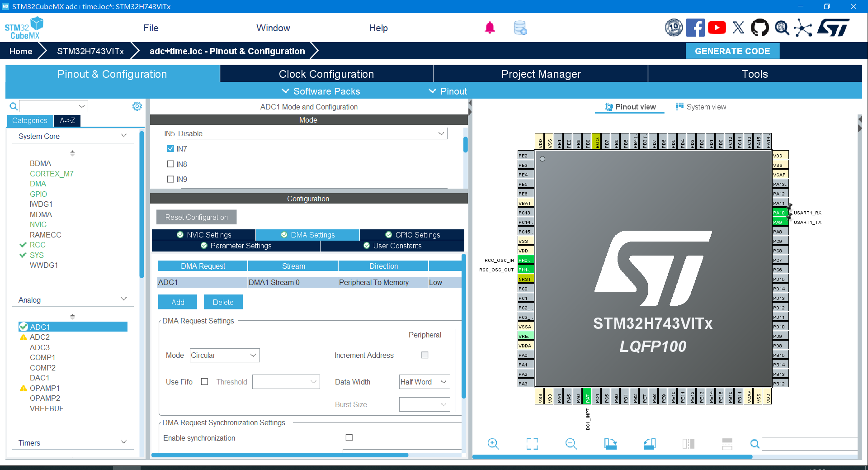The height and width of the screenshot is (470, 868).
Task: Open the embedded software packages database icon
Action: click(x=520, y=28)
